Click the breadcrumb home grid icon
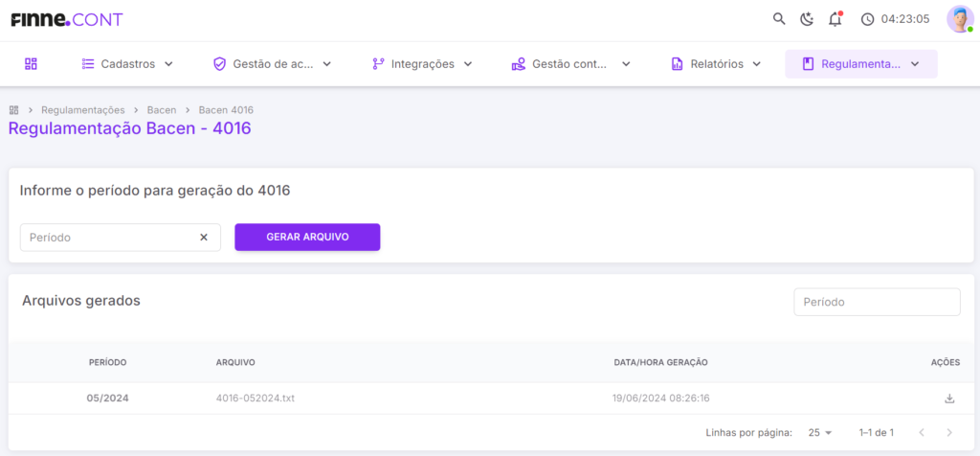The width and height of the screenshot is (980, 456). (13, 110)
